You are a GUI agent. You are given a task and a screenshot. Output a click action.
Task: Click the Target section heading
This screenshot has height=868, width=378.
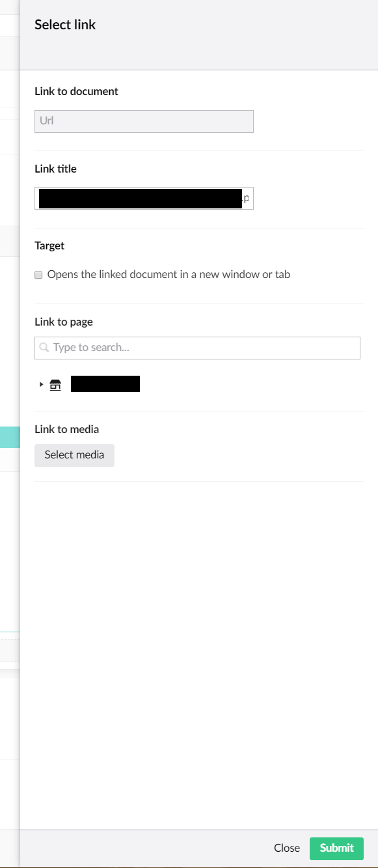click(49, 245)
